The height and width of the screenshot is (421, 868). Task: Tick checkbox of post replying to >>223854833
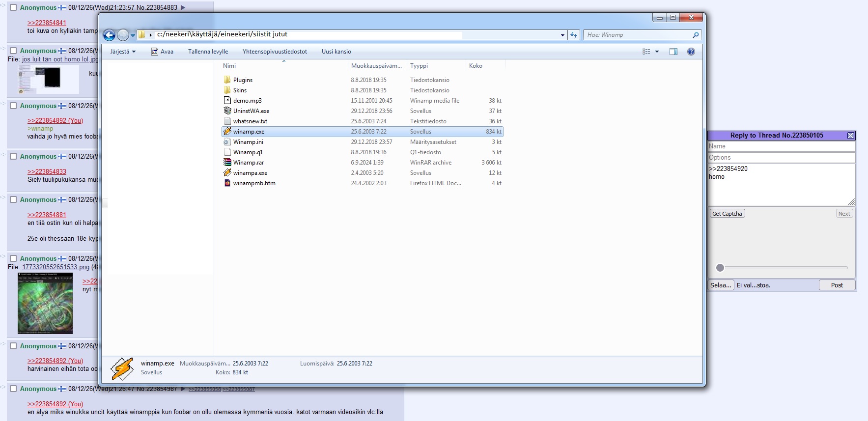coord(13,156)
